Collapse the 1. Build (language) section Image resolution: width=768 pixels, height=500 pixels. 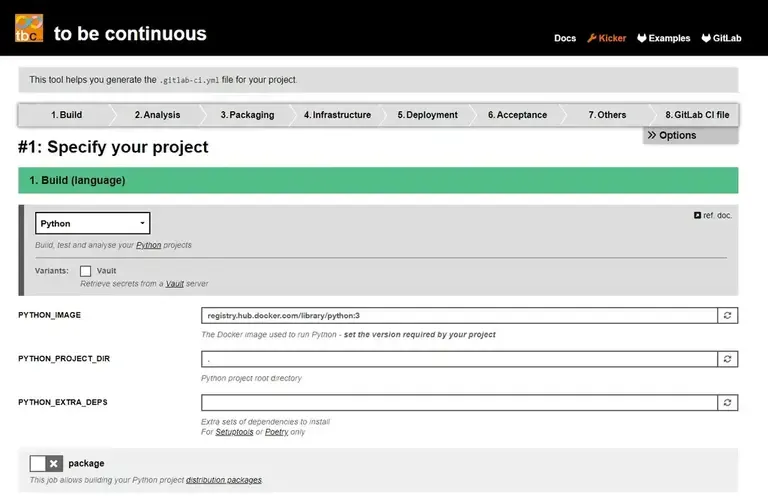coord(378,180)
